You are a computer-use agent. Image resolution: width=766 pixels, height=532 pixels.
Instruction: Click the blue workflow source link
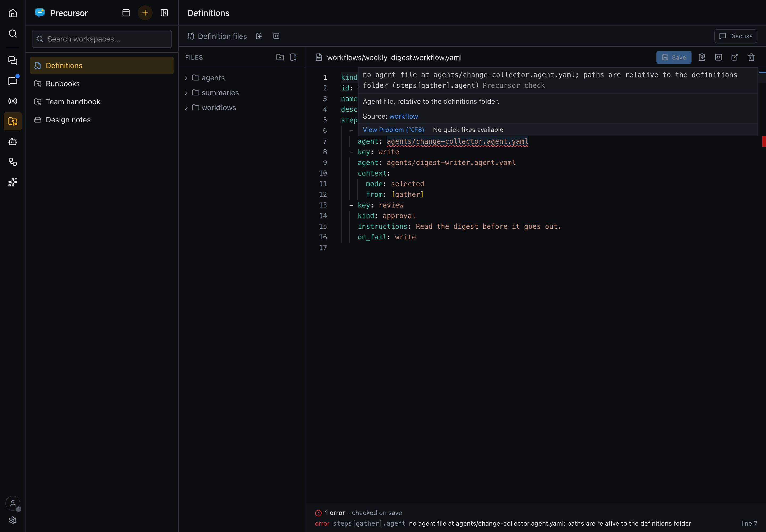403,116
